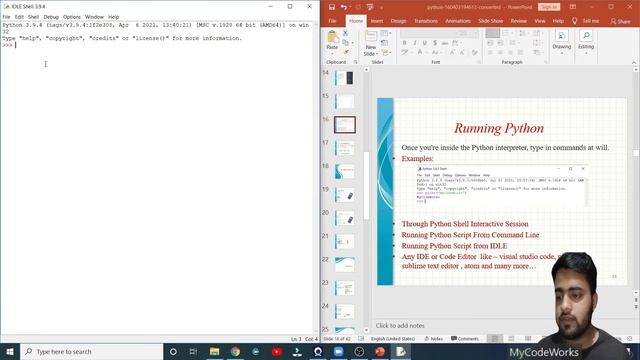
Task: Open Slide Layout dropdown in Slides group
Action: (385, 33)
